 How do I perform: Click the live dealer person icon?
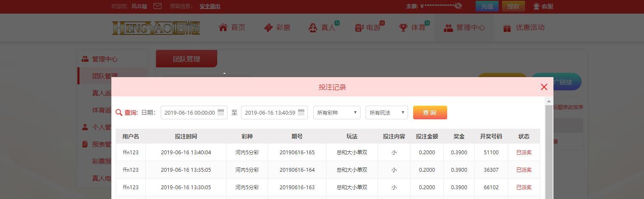pos(313,28)
